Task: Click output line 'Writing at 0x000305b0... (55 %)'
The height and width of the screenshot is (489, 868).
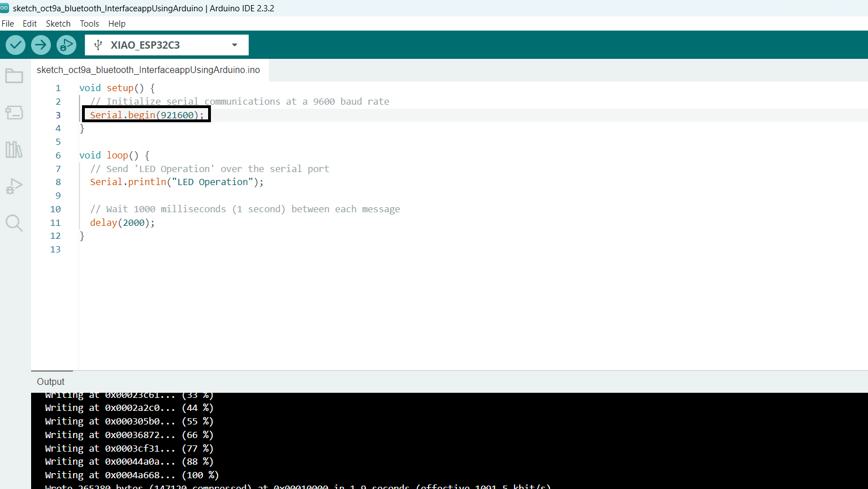Action: tap(129, 421)
